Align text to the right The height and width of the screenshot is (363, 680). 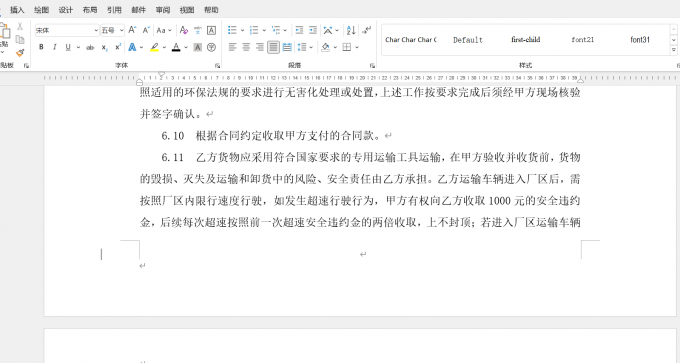tap(259, 47)
